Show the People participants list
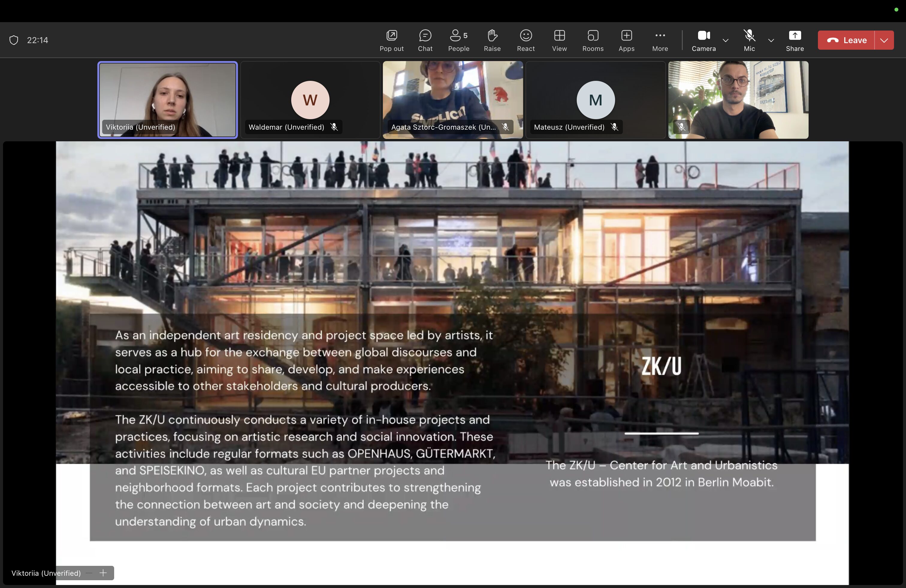 tap(458, 40)
